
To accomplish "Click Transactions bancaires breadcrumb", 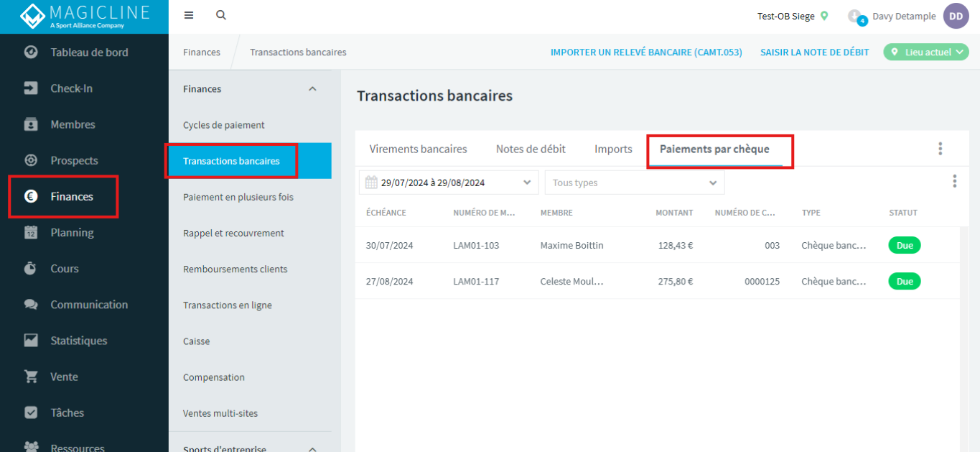I will coord(298,52).
